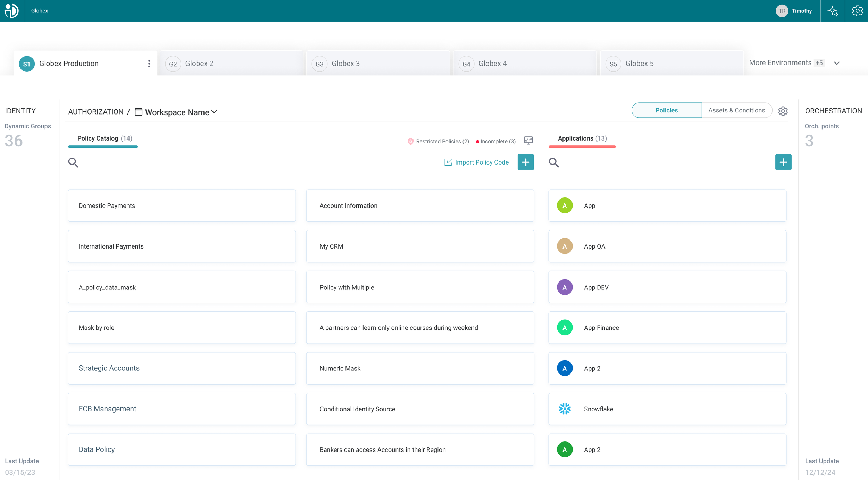868x488 pixels.
Task: Add a new application with plus button
Action: 783,162
